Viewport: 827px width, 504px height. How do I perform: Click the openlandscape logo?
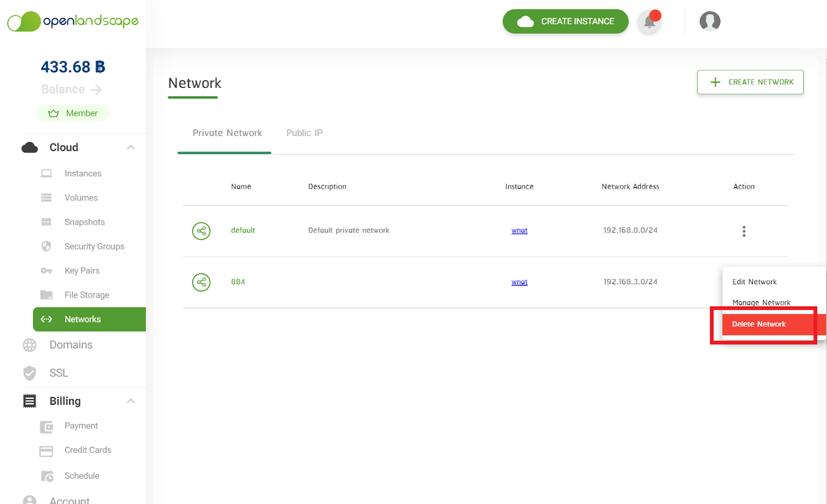(73, 21)
